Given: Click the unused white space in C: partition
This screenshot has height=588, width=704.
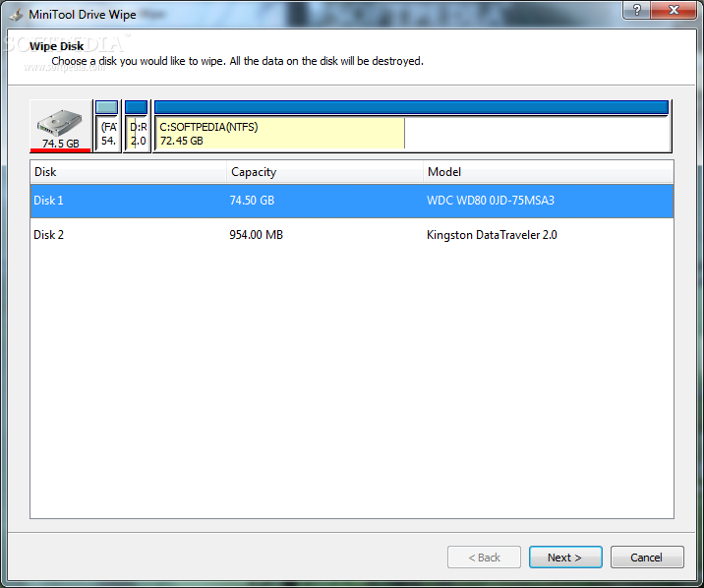Looking at the screenshot, I should 537,134.
